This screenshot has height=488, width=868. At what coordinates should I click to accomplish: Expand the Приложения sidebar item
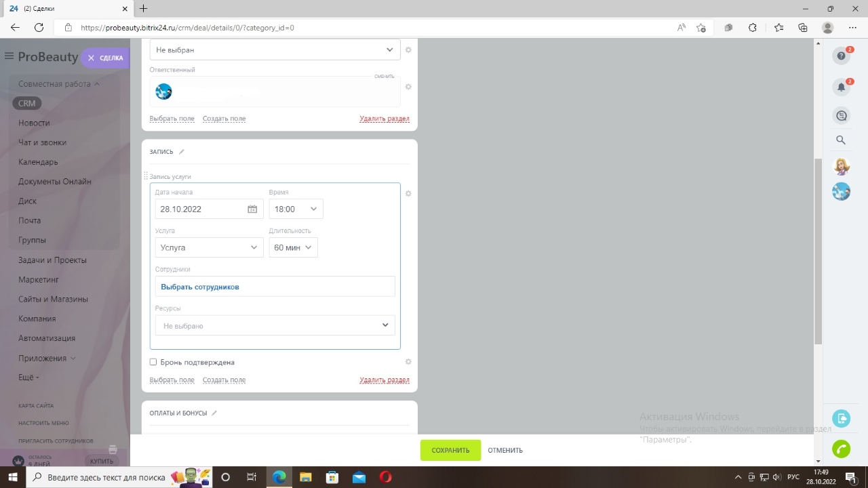[x=47, y=358]
